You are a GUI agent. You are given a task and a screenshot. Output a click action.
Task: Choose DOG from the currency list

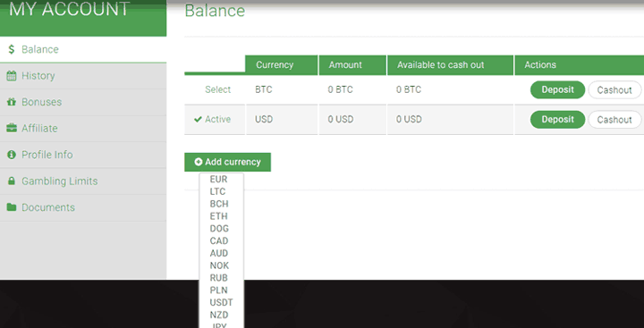point(219,229)
